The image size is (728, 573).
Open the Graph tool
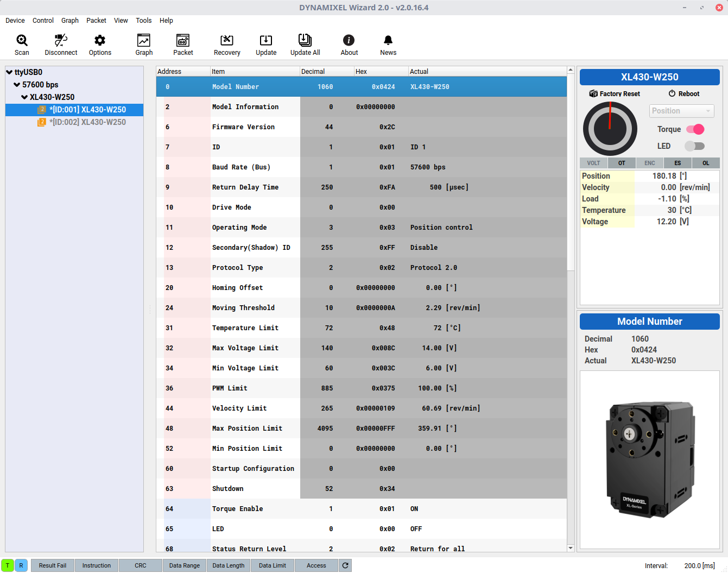point(144,40)
